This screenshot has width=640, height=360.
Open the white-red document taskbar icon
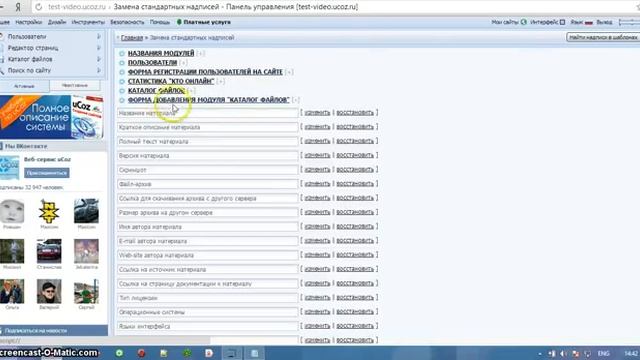click(209, 353)
